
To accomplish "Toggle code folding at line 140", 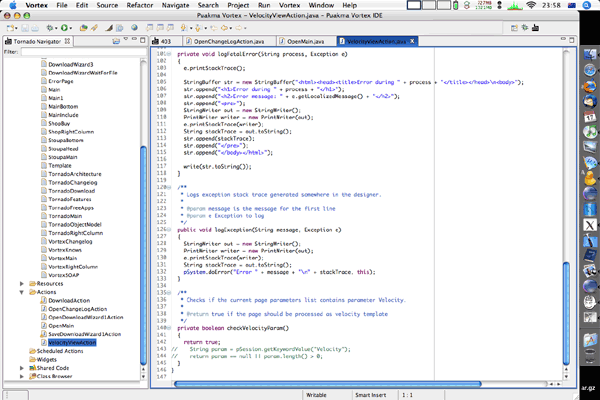I will click(x=169, y=328).
